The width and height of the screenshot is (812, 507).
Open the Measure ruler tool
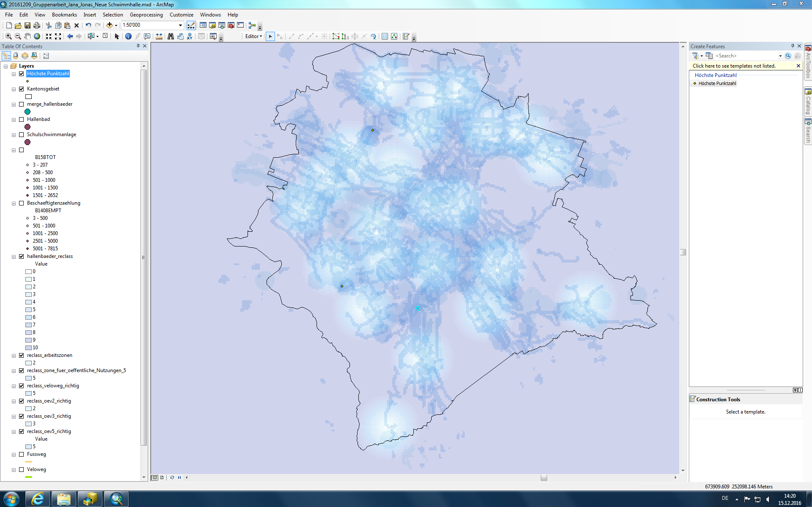(x=159, y=36)
